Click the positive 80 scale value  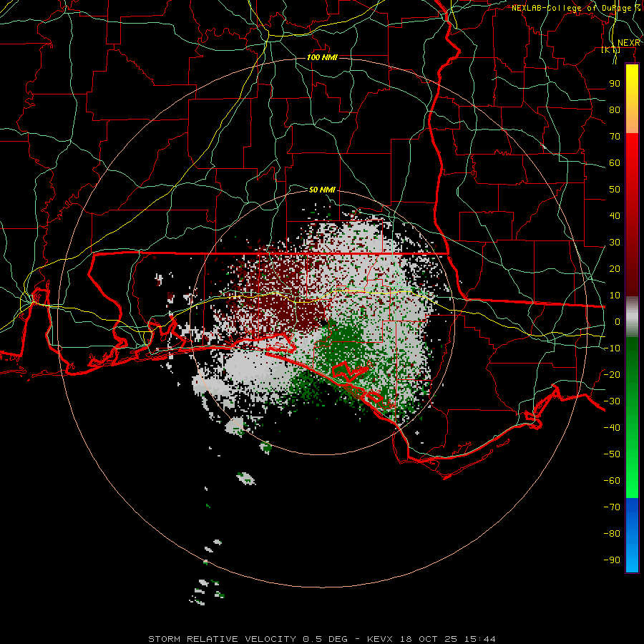[615, 110]
